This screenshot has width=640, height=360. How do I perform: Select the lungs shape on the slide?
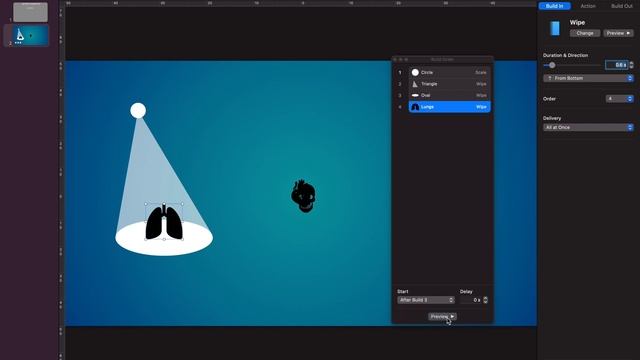coord(164,222)
